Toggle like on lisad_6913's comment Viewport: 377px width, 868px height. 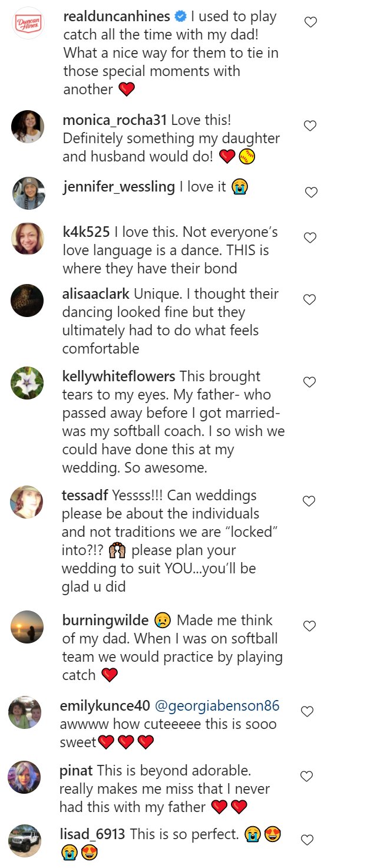click(x=306, y=840)
